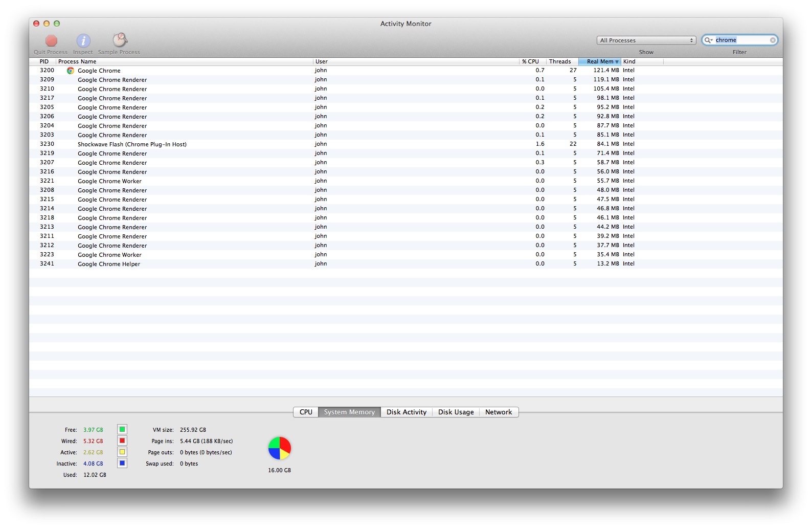
Task: Open the Network tab
Action: [x=499, y=412]
